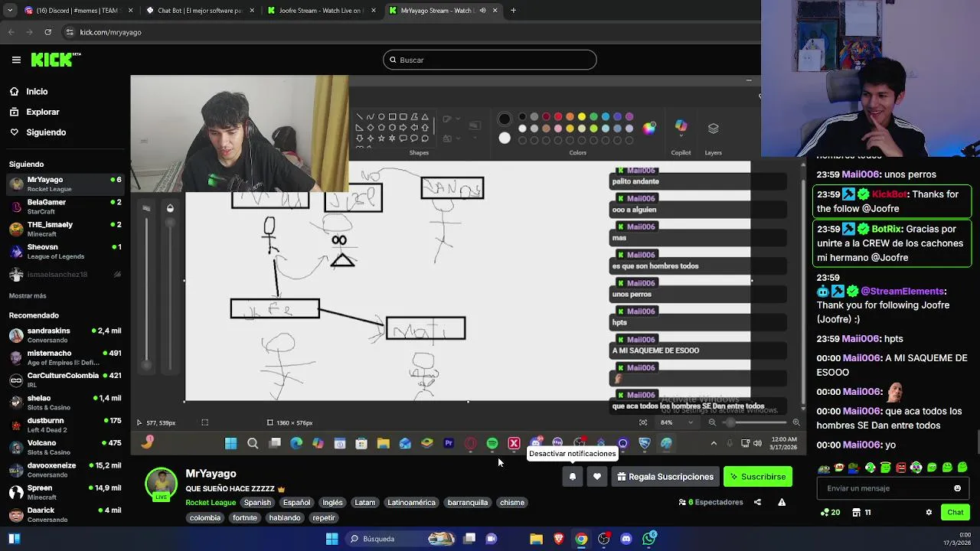The image size is (980, 551).
Task: Click the Buscar search field
Action: (490, 60)
